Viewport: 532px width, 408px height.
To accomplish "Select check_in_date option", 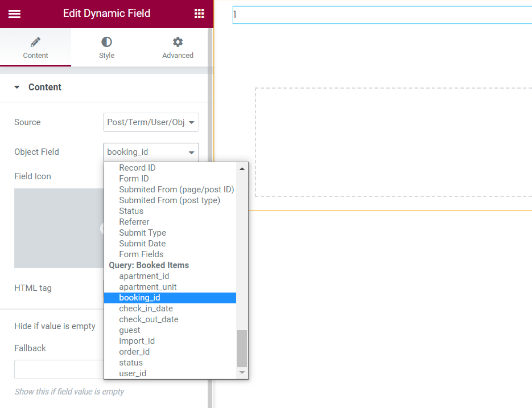I will pyautogui.click(x=170, y=308).
